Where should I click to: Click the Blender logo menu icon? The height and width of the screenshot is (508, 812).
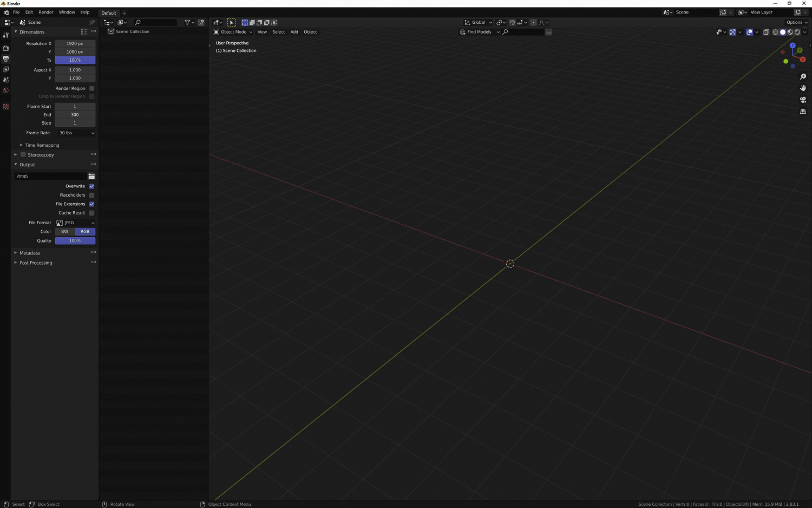tap(6, 12)
